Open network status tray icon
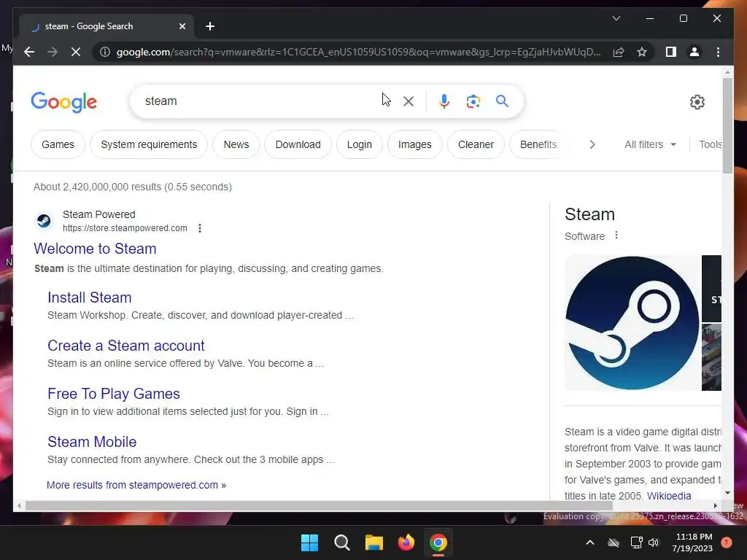The height and width of the screenshot is (560, 747). tap(636, 542)
